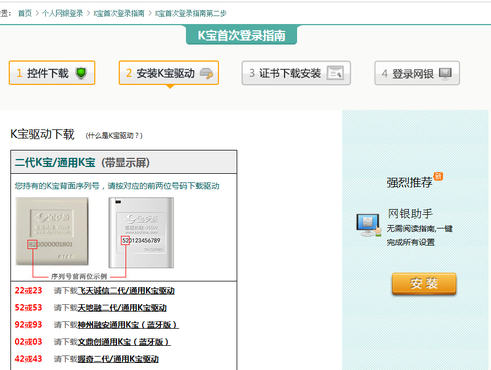Click the K宝 drive icon on step 2

point(207,73)
